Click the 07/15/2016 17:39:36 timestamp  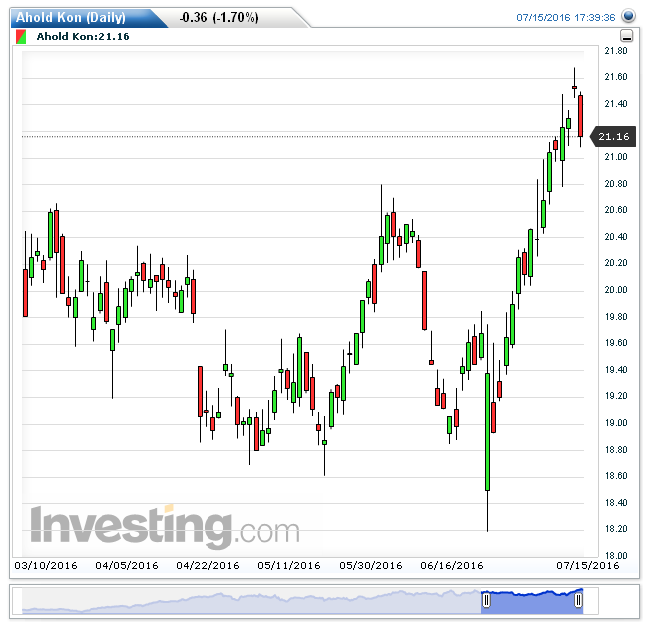point(565,17)
